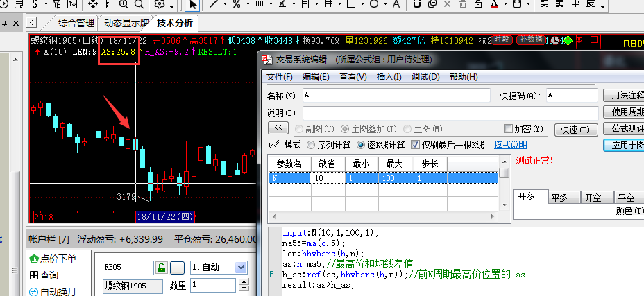The image size is (644, 296).
Task: Click the 快速(I) button
Action: [x=575, y=130]
